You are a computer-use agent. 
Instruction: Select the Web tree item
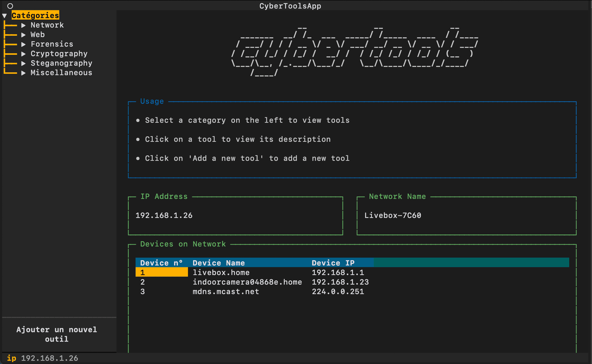pos(38,35)
